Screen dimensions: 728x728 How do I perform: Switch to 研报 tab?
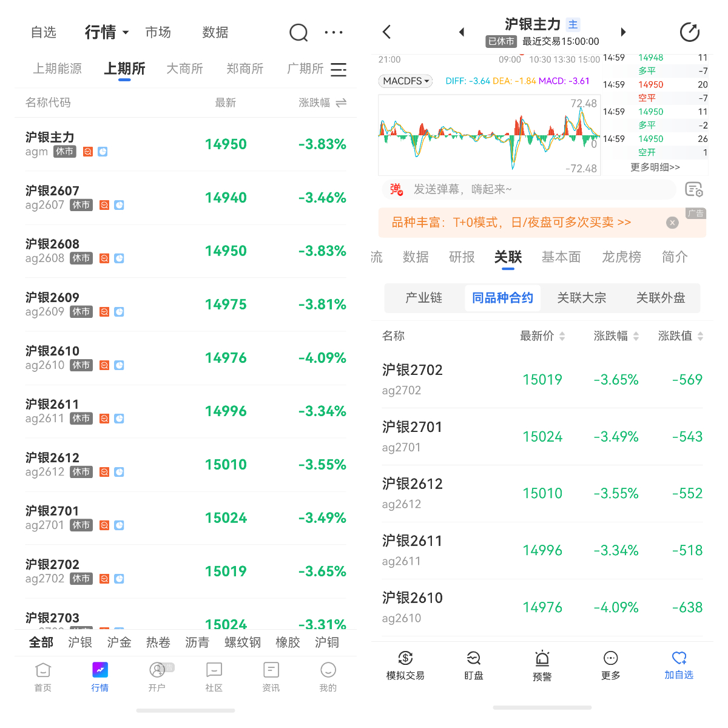point(462,257)
